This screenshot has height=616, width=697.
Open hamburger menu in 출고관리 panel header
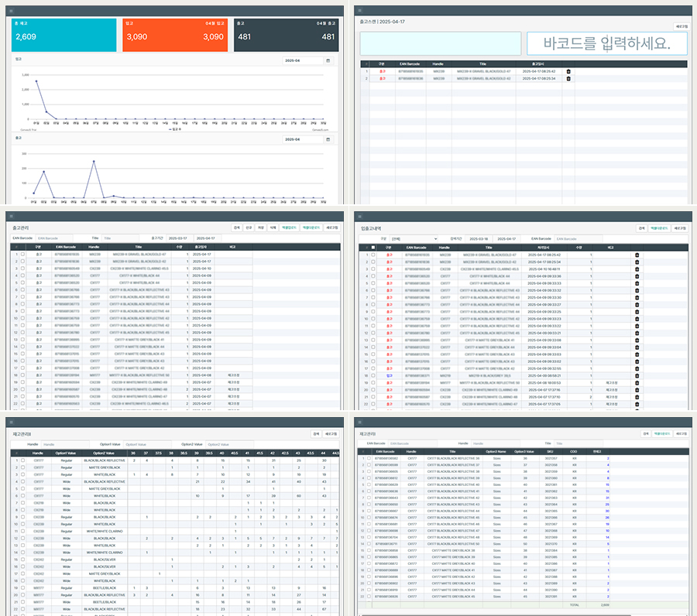(11, 216)
